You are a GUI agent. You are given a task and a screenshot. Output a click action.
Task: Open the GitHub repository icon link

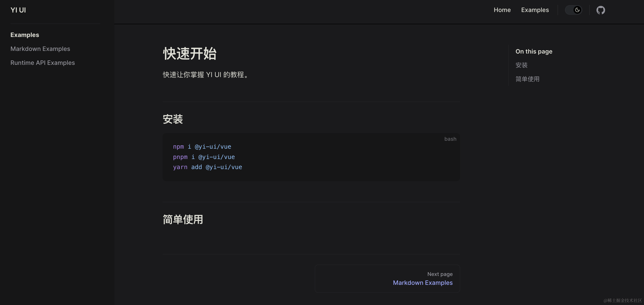(x=601, y=10)
